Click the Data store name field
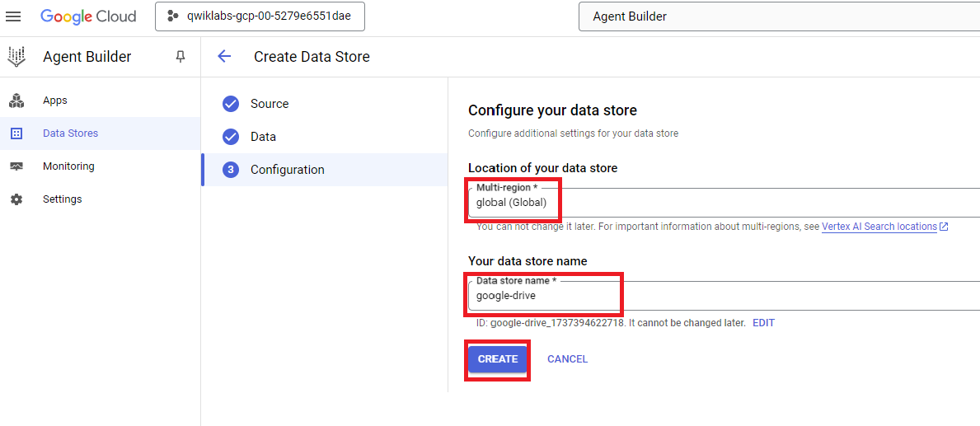Viewport: 980px width, 426px height. (724, 296)
